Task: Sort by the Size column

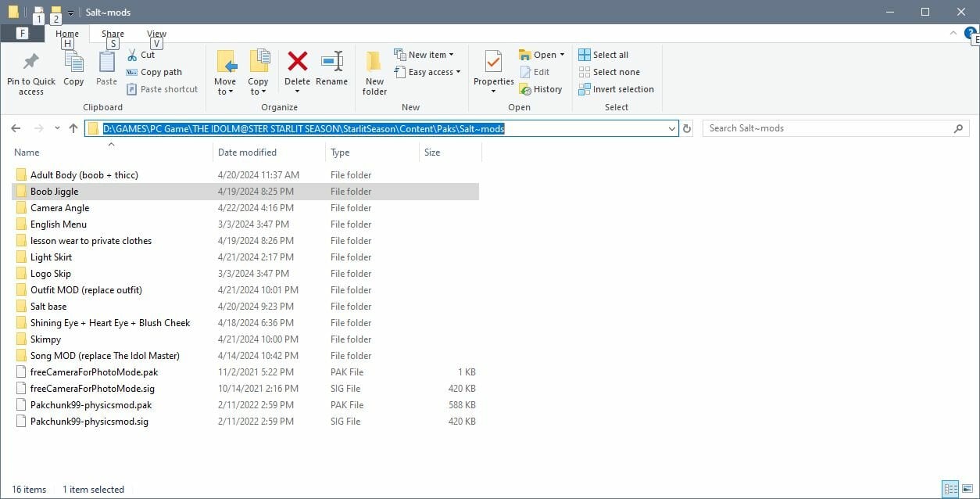Action: tap(432, 153)
